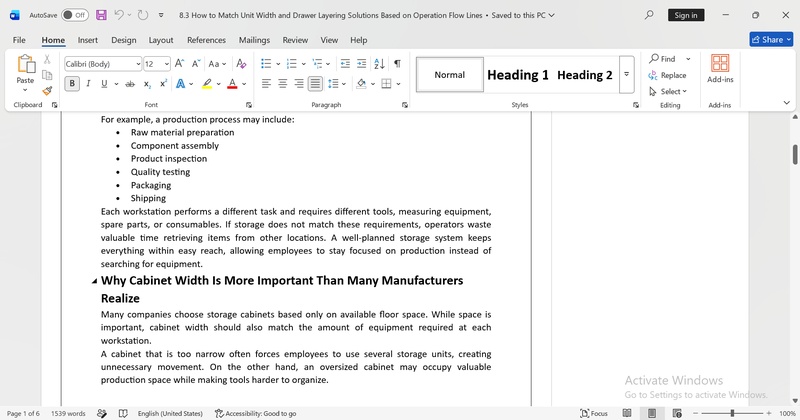This screenshot has width=800, height=420.
Task: Open the search magnifier in title bar
Action: click(x=649, y=15)
